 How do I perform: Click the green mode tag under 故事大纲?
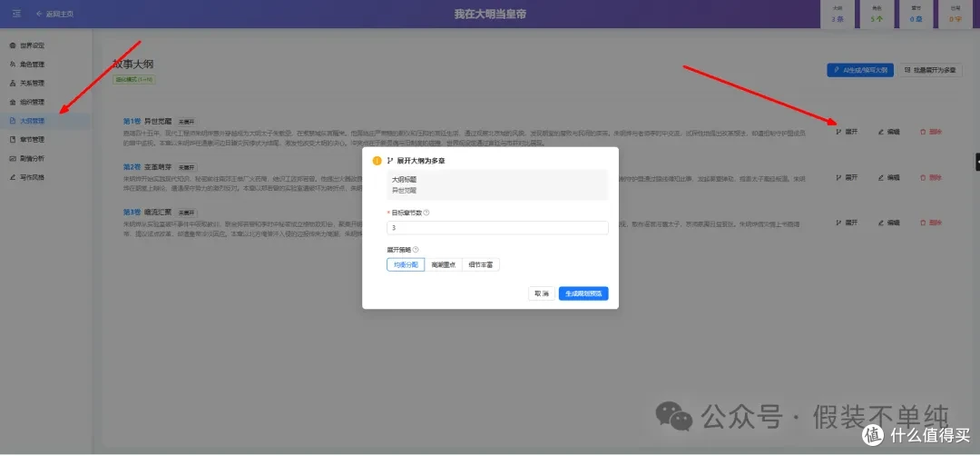[x=133, y=79]
